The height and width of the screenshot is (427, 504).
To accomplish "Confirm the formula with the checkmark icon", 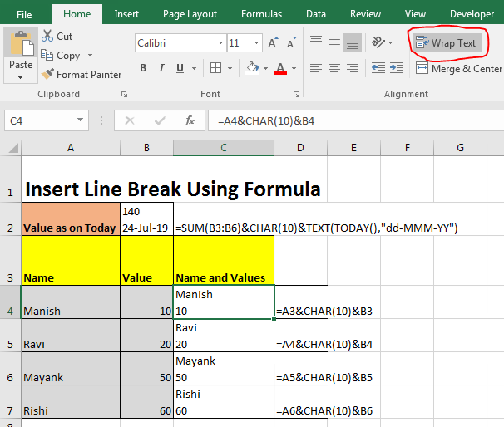I will [160, 120].
